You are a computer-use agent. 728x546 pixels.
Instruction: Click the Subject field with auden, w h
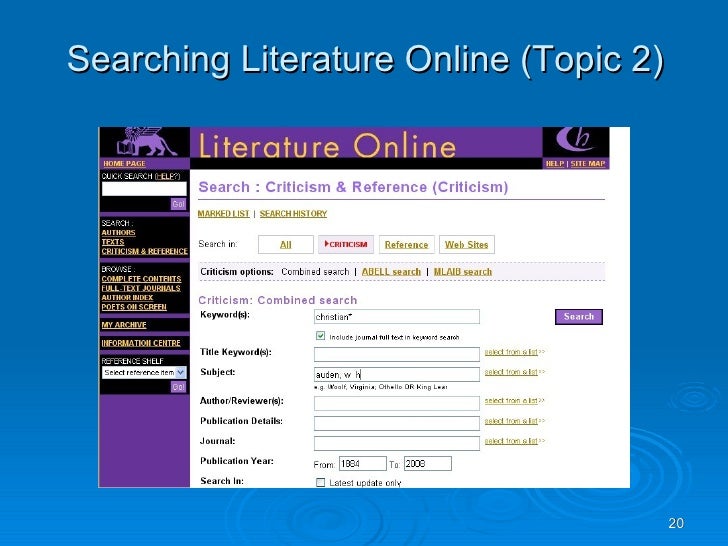click(x=396, y=374)
